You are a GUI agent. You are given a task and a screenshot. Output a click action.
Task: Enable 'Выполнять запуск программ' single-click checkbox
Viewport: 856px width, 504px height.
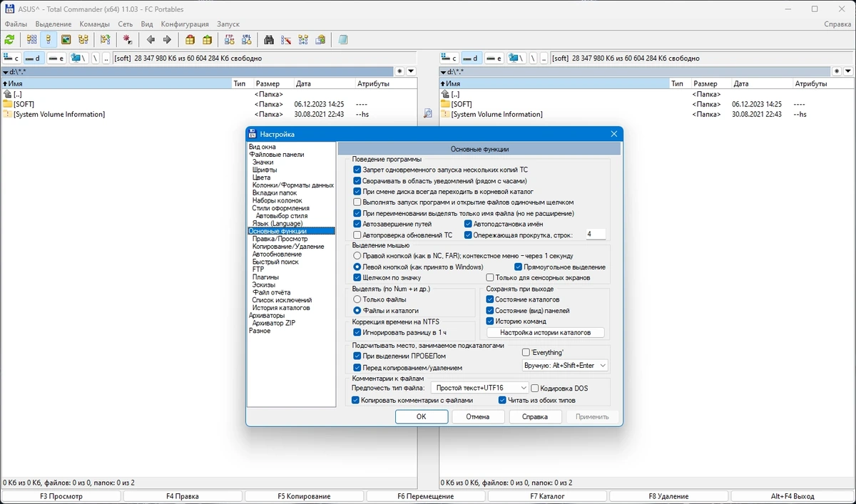click(x=357, y=202)
